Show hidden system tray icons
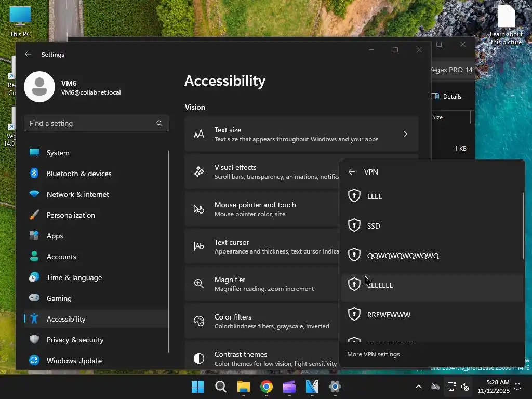This screenshot has height=399, width=532. click(x=419, y=387)
